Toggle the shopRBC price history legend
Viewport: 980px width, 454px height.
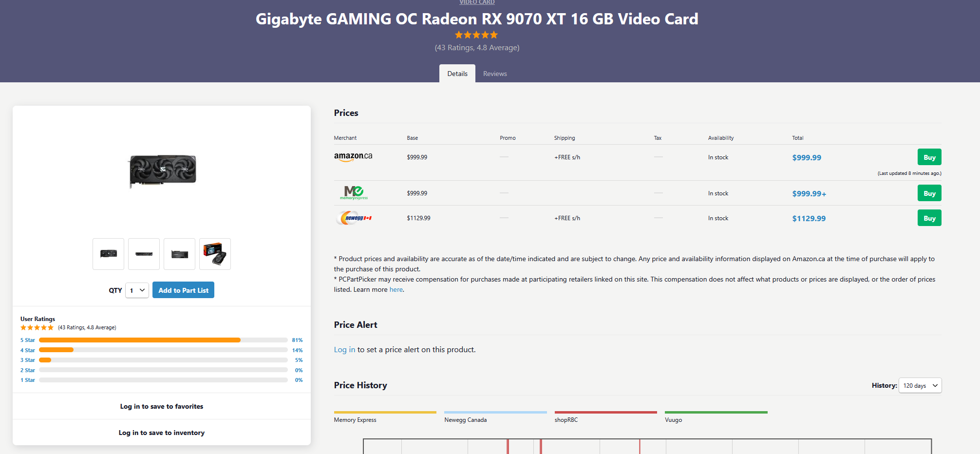605,417
